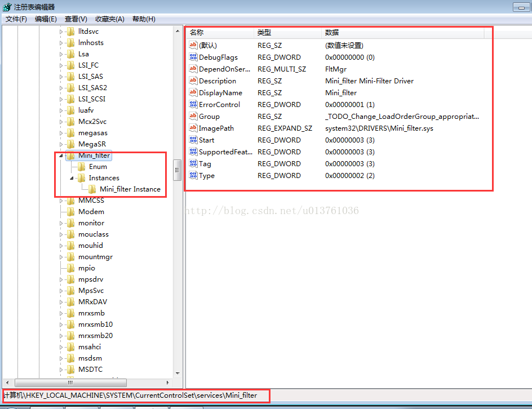
Task: Click the tree horizontal scroll-right arrow
Action: point(167,383)
